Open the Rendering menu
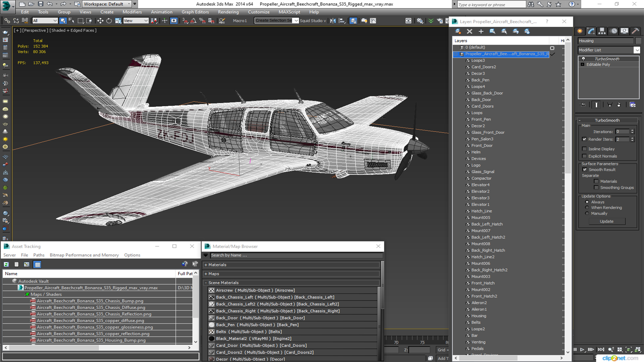 pos(228,12)
